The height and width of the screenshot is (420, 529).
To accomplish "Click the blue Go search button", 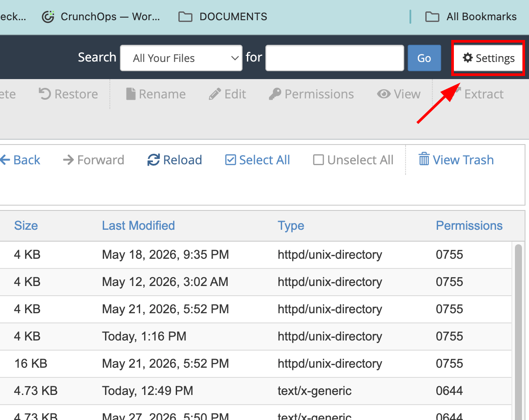I will 424,58.
